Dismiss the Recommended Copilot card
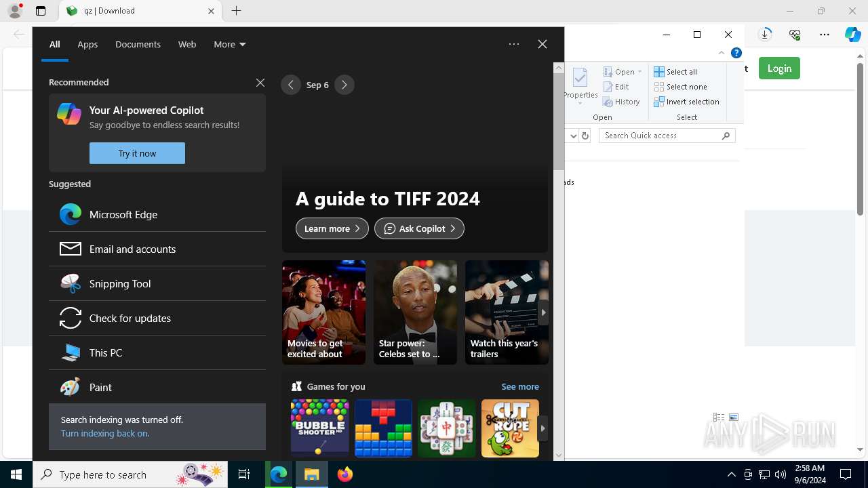The image size is (868, 488). (x=260, y=82)
